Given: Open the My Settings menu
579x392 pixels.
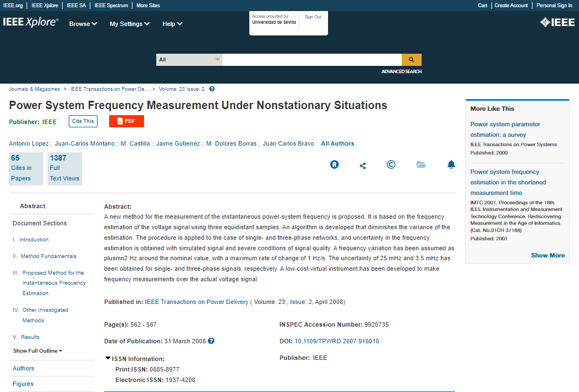Looking at the screenshot, I should click(130, 24).
